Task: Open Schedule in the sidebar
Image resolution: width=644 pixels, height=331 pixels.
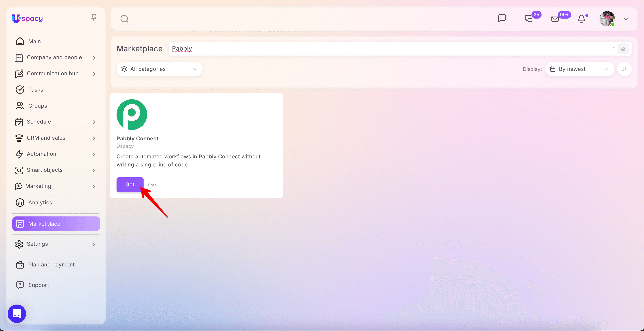Action: [x=39, y=122]
